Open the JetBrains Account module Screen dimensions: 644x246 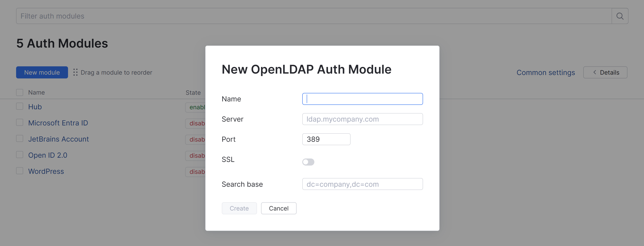point(59,139)
